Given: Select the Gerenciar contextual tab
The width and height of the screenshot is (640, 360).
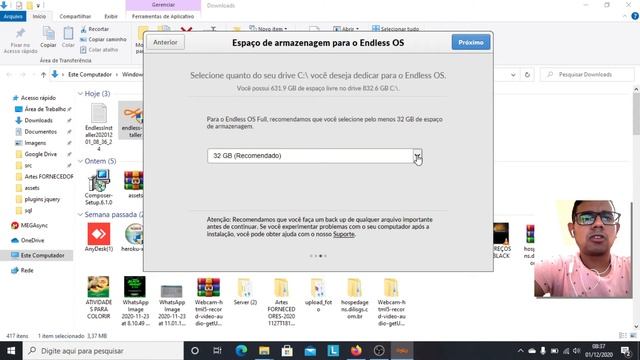Looking at the screenshot, I should (163, 5).
